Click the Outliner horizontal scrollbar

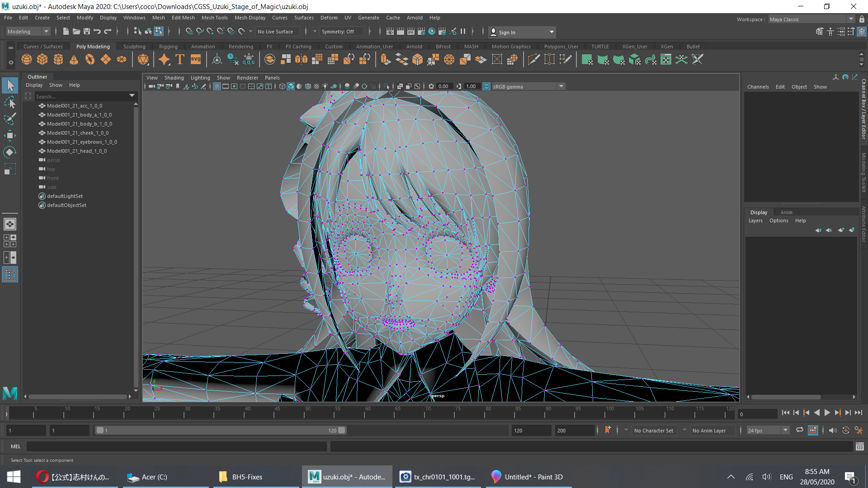coord(78,397)
